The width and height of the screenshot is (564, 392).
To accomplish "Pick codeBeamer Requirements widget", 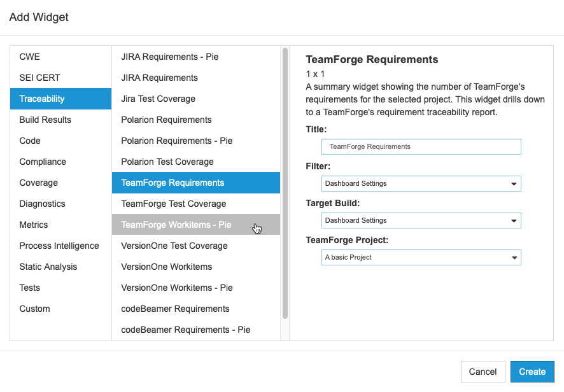I will click(196, 309).
